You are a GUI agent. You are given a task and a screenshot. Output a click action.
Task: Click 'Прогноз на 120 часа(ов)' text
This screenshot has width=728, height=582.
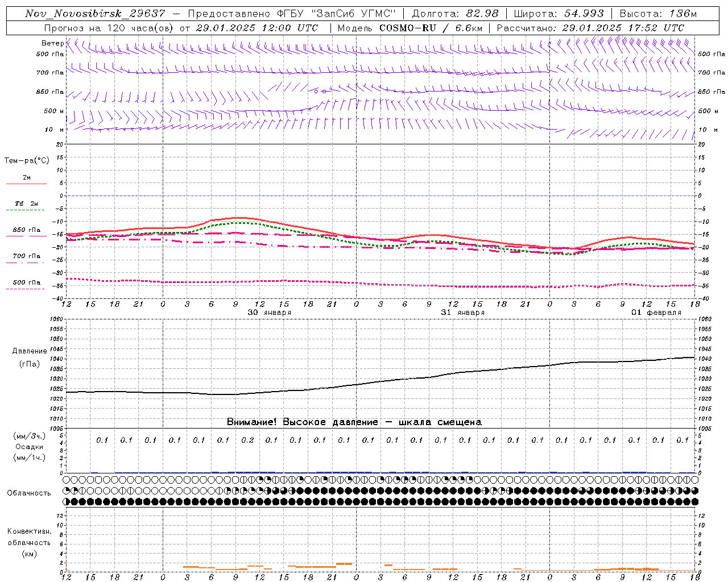point(109,28)
